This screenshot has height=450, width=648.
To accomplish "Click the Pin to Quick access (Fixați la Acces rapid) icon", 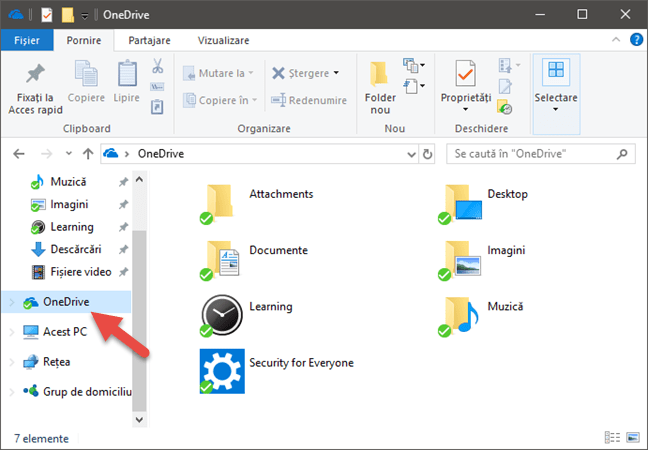I will 35,74.
